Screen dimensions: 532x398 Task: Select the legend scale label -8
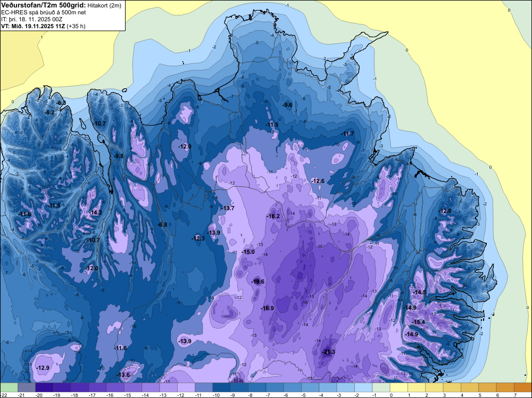pyautogui.click(x=252, y=395)
